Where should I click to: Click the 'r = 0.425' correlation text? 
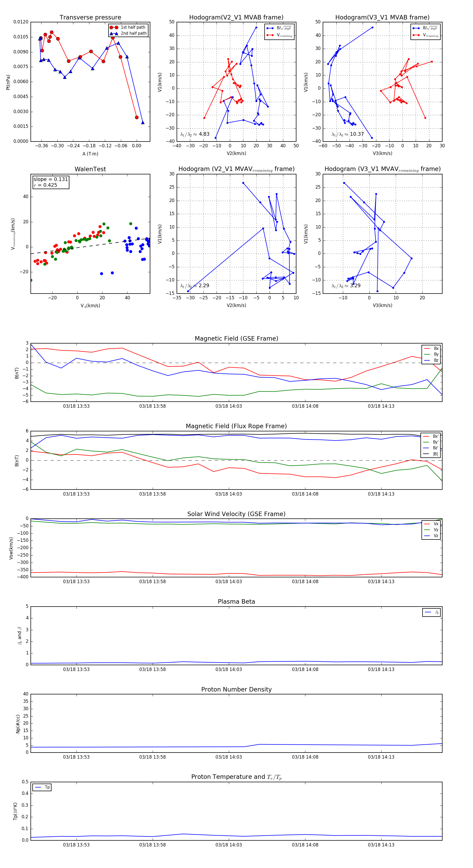coord(45,185)
